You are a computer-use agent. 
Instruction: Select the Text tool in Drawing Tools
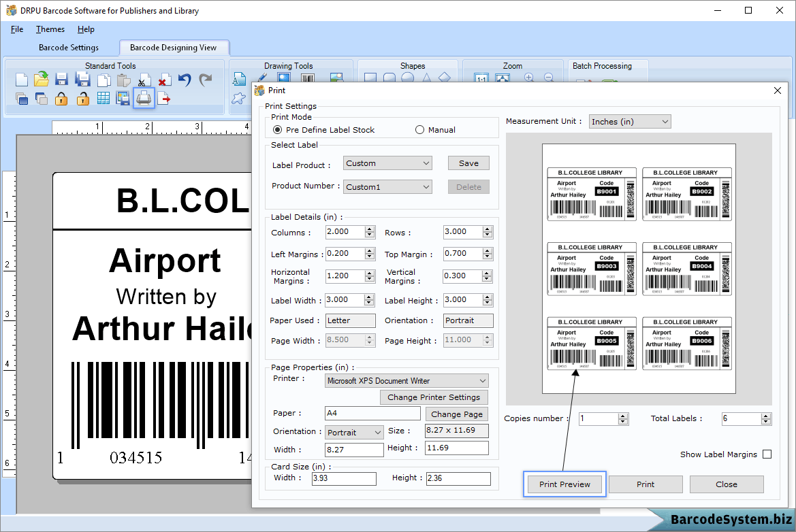click(x=238, y=79)
